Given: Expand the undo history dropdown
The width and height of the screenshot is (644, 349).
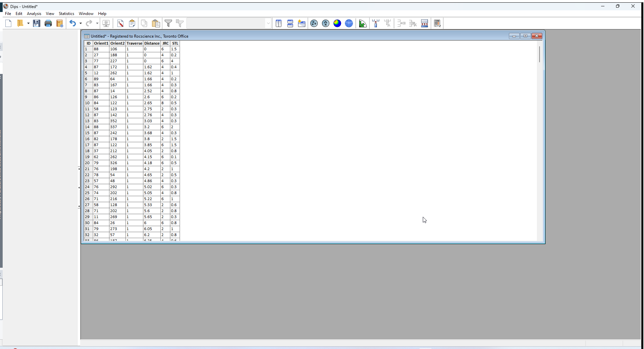Looking at the screenshot, I should (80, 23).
